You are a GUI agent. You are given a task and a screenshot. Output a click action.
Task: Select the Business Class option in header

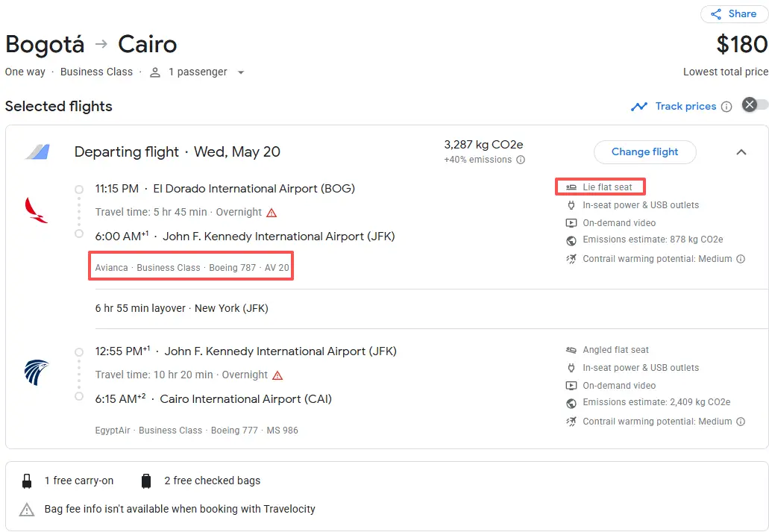coord(96,72)
